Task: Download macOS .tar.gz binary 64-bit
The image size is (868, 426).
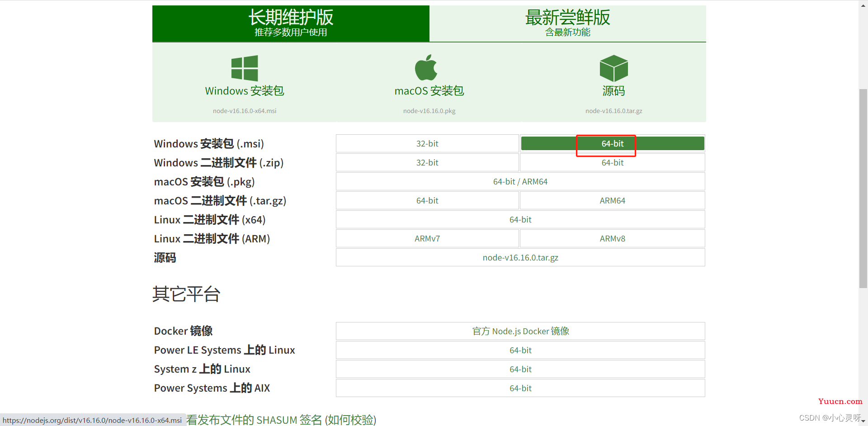Action: [427, 200]
